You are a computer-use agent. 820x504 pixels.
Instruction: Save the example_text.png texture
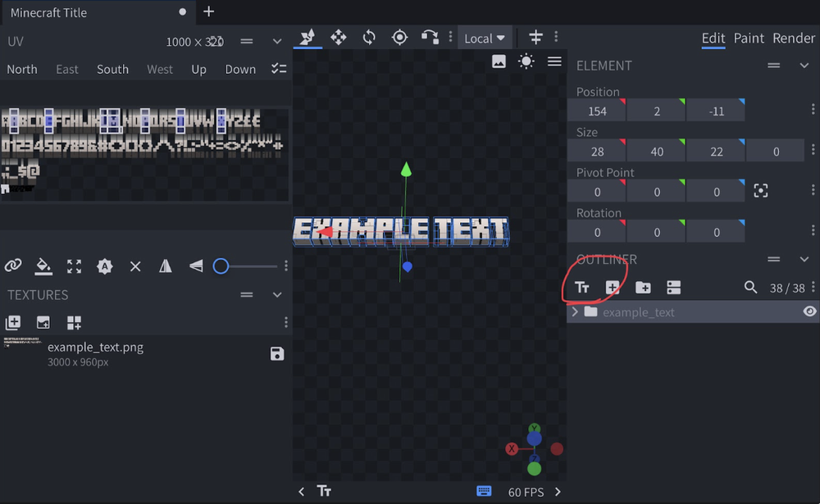pos(277,354)
